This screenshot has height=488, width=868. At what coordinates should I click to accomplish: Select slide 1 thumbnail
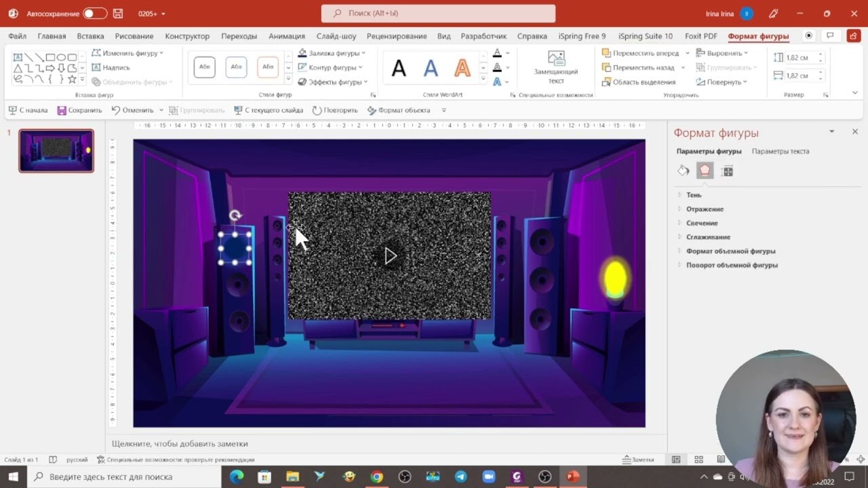pos(56,150)
